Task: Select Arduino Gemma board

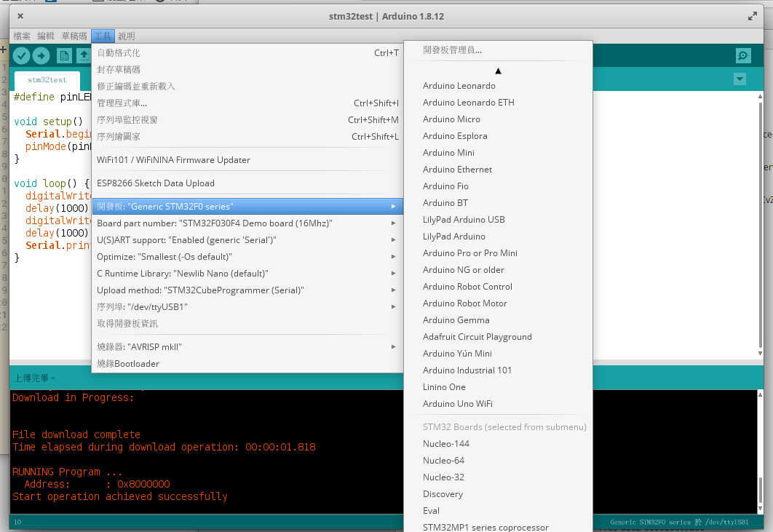Action: pyautogui.click(x=498, y=320)
